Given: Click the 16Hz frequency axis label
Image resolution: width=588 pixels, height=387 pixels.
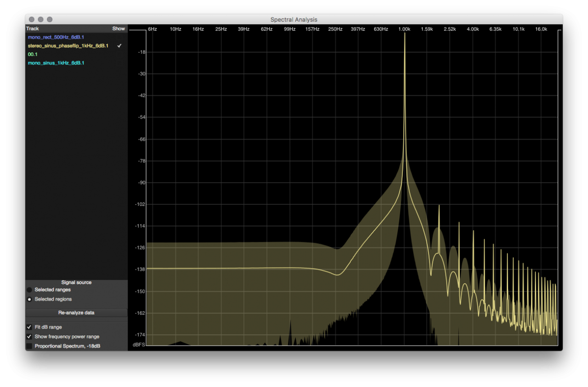Looking at the screenshot, I should coord(198,29).
